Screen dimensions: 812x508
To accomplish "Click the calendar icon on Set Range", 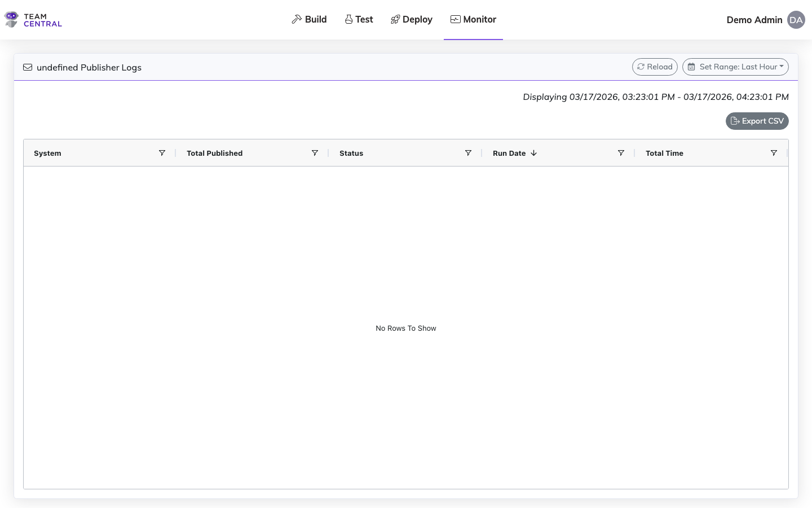I will tap(691, 67).
